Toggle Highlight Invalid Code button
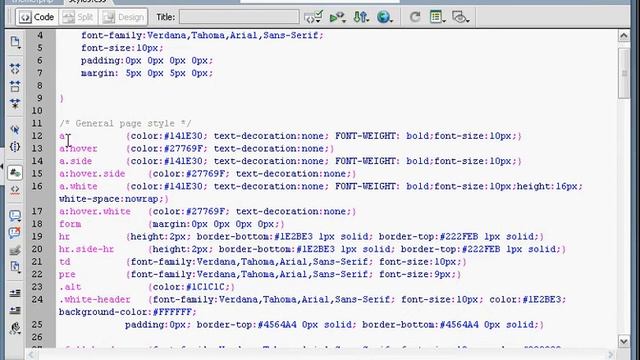640x360 pixels. click(x=15, y=190)
